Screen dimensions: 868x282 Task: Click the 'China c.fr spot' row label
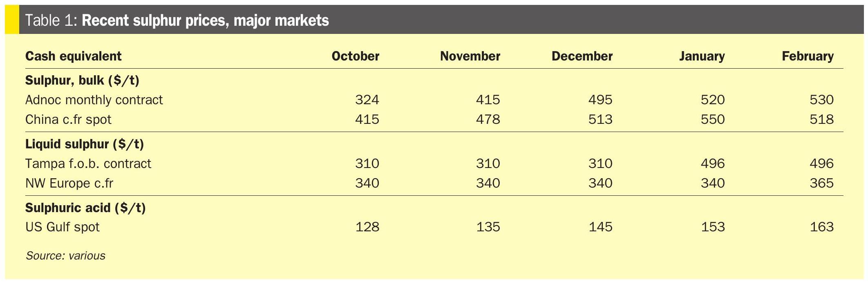point(68,119)
